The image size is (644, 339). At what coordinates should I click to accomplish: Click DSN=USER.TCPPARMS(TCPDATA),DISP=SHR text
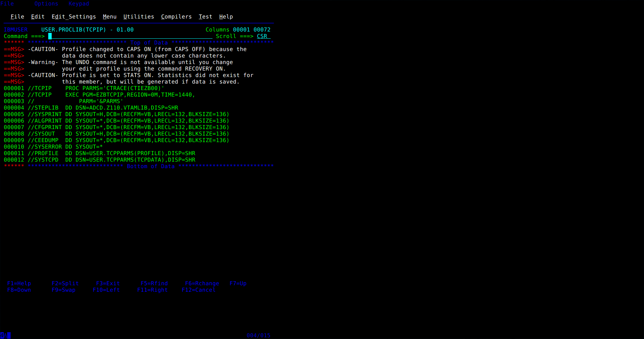pos(135,160)
